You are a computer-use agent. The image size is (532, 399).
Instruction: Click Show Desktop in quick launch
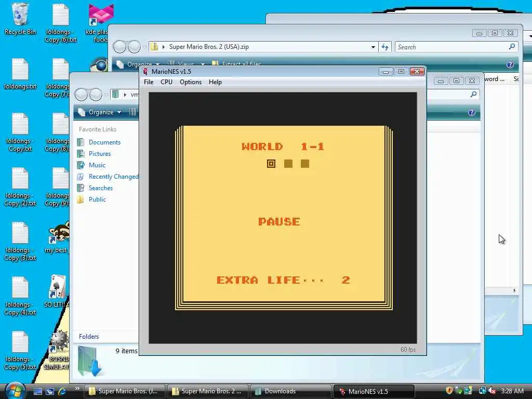coord(37,391)
